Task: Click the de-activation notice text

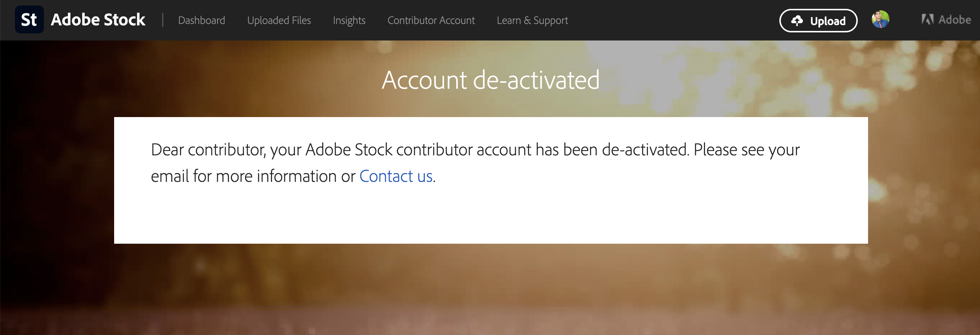Action: [x=475, y=149]
